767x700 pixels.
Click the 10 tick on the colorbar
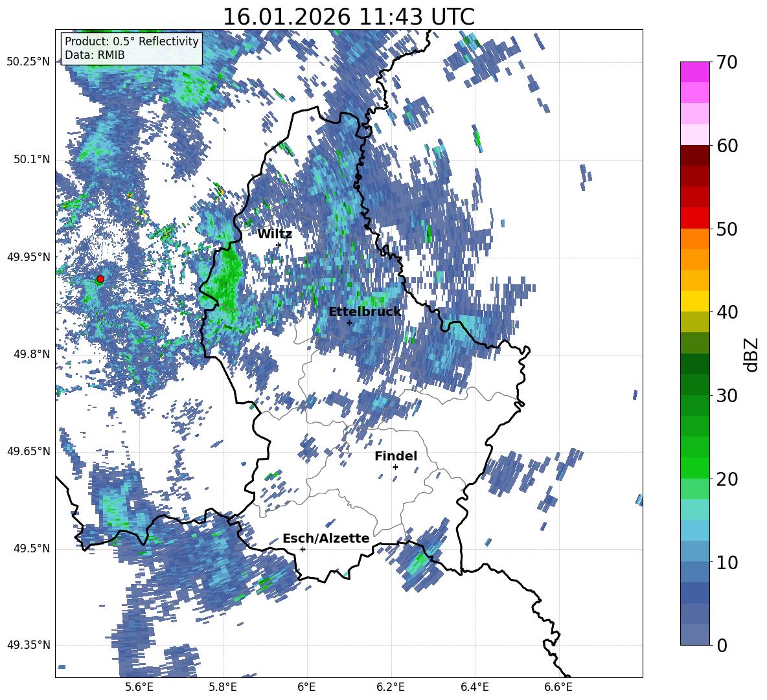click(x=726, y=562)
